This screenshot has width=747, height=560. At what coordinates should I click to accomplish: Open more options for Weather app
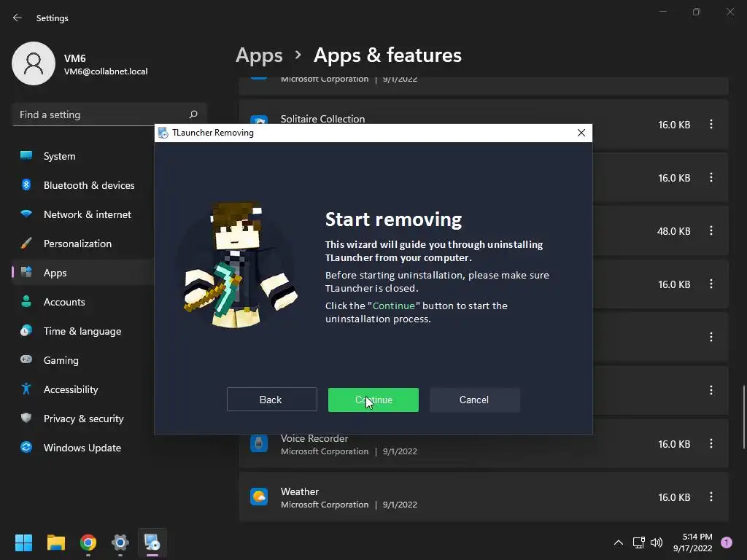tap(711, 497)
